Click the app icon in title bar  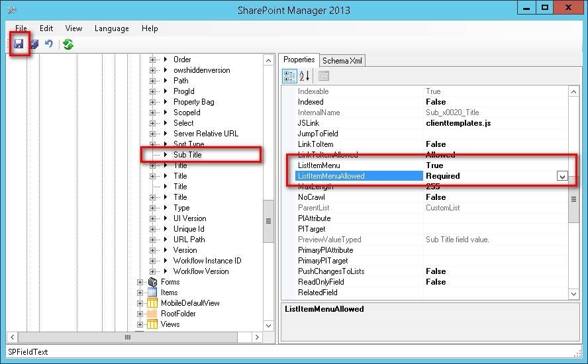12,10
